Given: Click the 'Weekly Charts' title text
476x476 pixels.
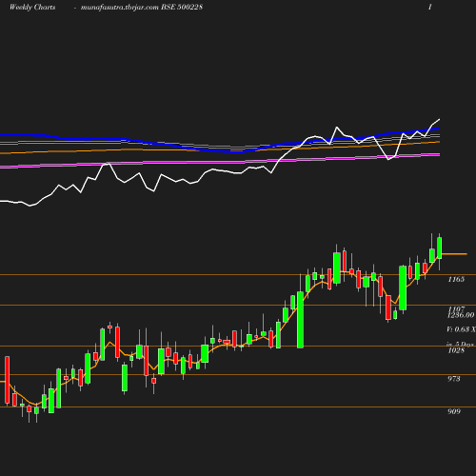Looking at the screenshot, I should pyautogui.click(x=32, y=7).
